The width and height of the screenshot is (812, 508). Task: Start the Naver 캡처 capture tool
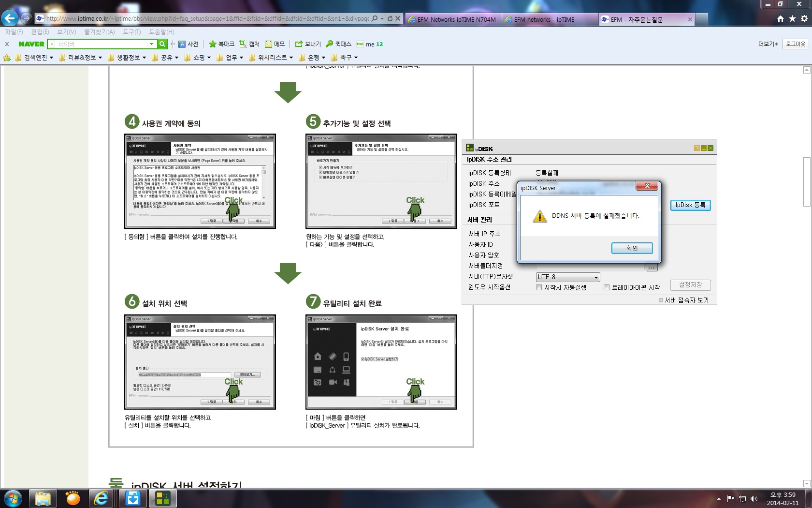pos(249,44)
